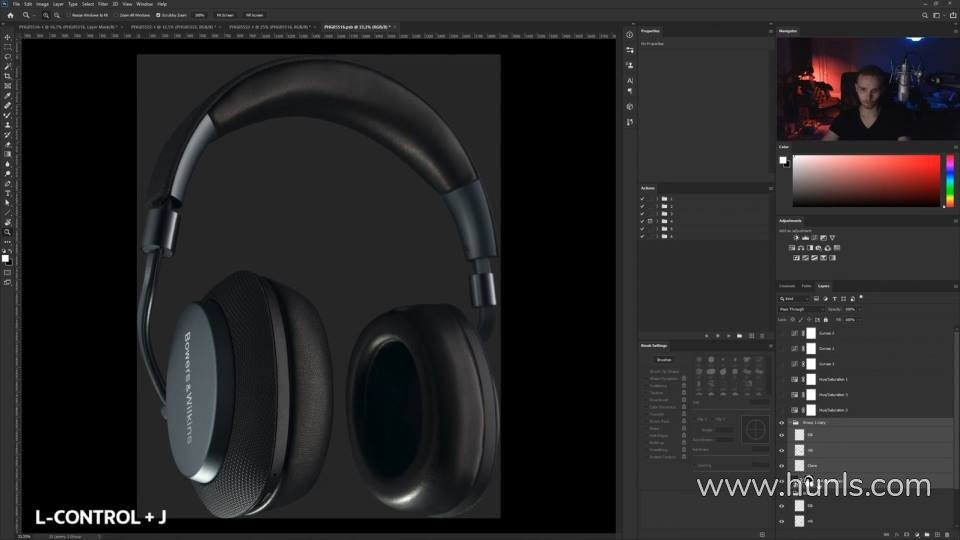Click the 100% zoom button
The width and height of the screenshot is (960, 540).
[x=200, y=15]
